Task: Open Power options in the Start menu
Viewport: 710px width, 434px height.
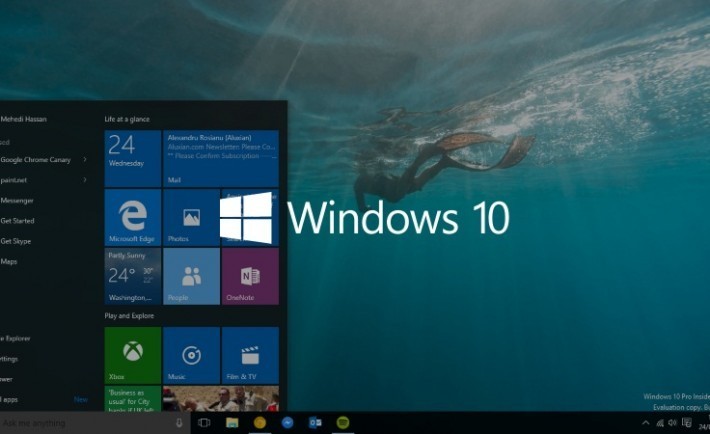Action: (6, 379)
